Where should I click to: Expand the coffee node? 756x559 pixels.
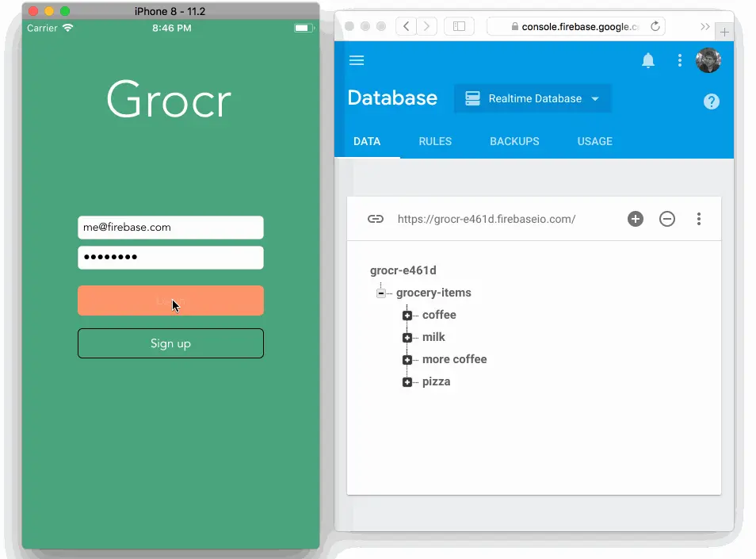pos(407,316)
